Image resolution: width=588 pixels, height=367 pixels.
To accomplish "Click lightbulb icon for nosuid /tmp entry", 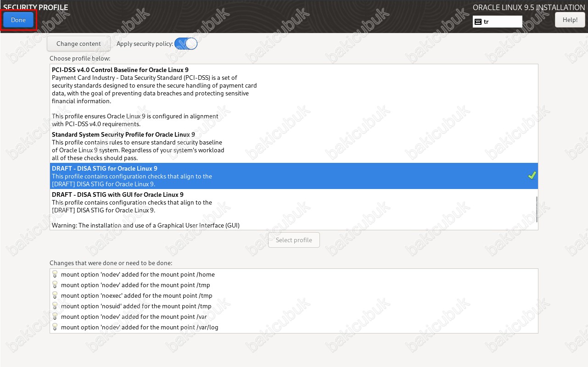I will pos(55,306).
